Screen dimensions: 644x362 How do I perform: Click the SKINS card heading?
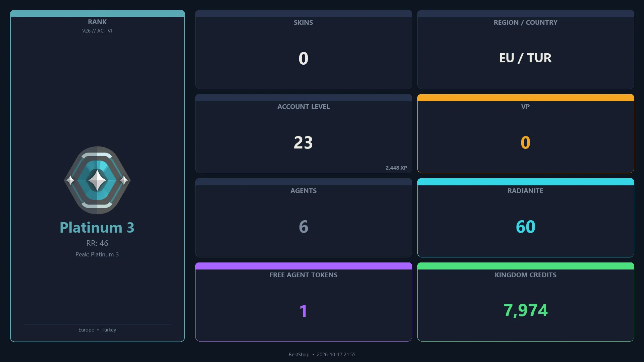coord(304,22)
